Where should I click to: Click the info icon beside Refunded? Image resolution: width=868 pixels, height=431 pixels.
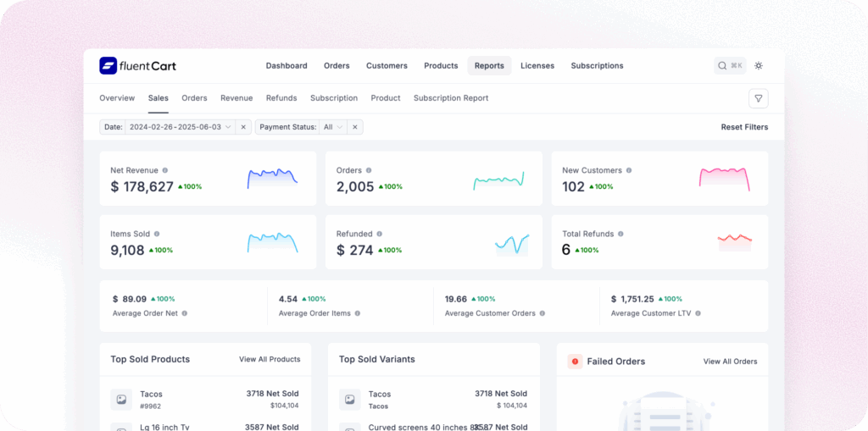click(x=379, y=234)
